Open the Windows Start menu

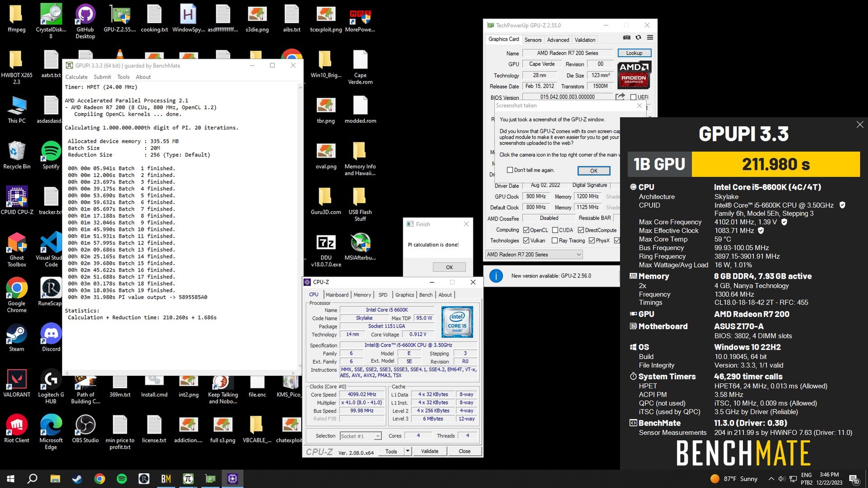click(11, 479)
